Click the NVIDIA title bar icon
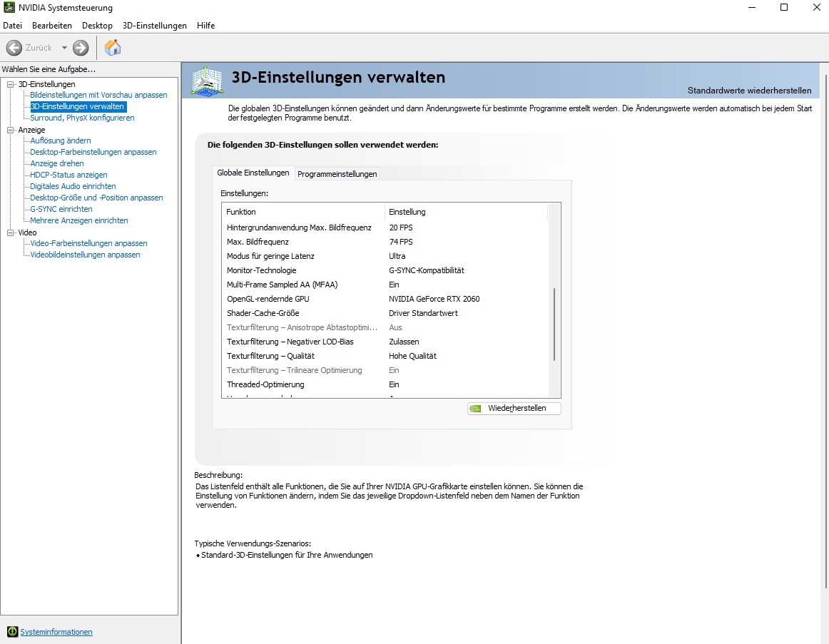Image resolution: width=829 pixels, height=644 pixels. point(9,7)
